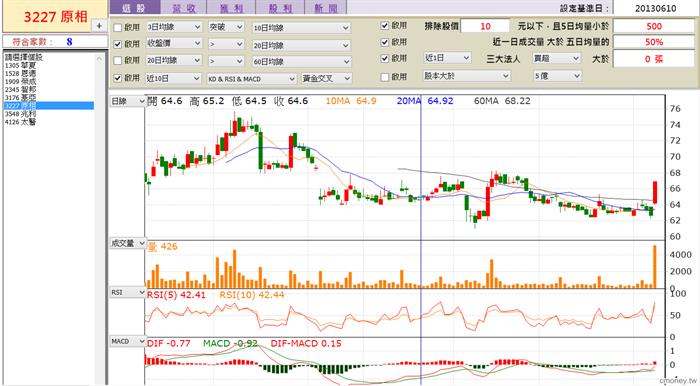
Task: Select 4126 太醫 in the stock list
Action: pos(49,122)
